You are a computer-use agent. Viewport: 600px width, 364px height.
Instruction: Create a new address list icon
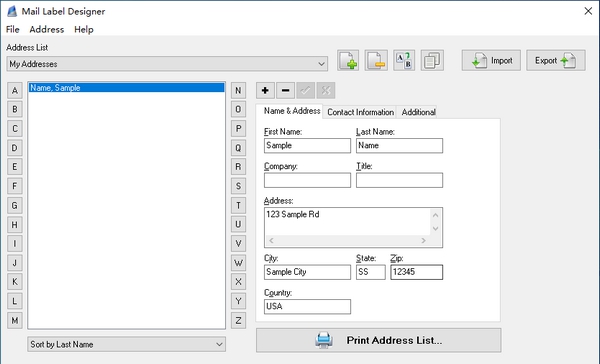pyautogui.click(x=348, y=60)
